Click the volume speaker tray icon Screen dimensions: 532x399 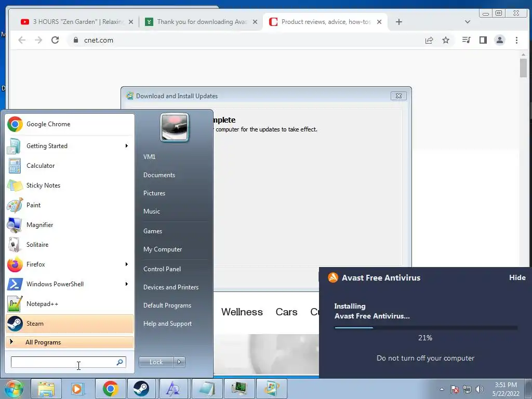pos(480,389)
